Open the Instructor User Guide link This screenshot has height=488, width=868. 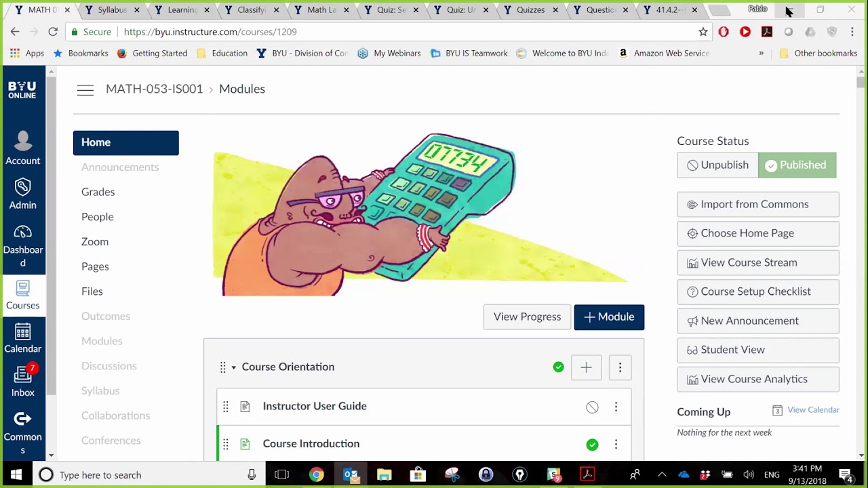point(315,406)
